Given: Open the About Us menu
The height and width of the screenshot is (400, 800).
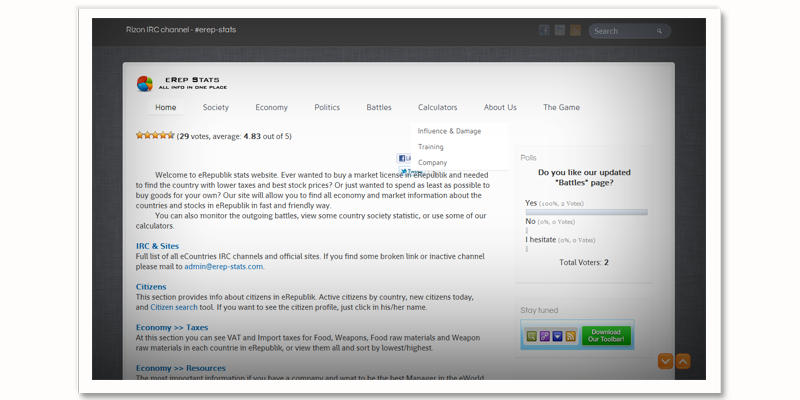Looking at the screenshot, I should 500,107.
